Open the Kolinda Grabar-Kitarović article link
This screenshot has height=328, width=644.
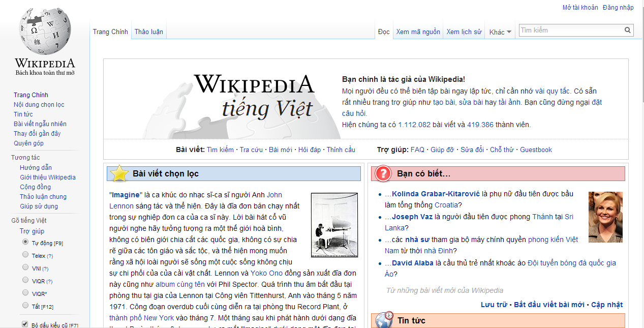coord(436,194)
